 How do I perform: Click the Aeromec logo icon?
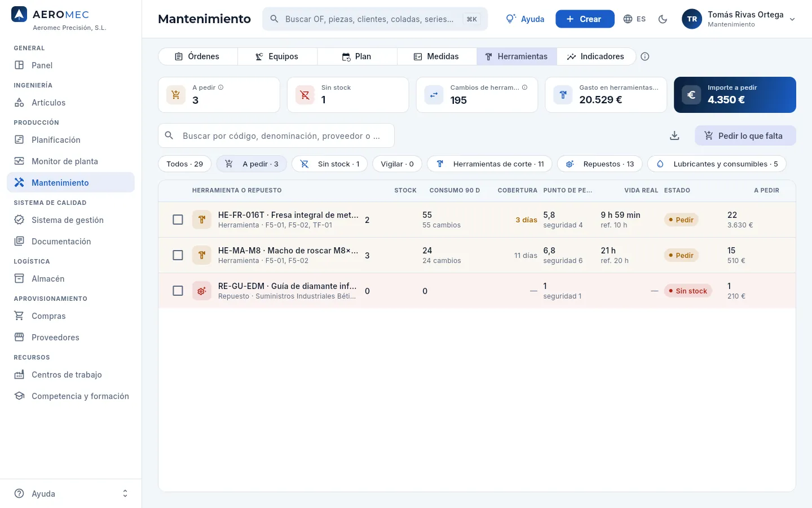19,15
